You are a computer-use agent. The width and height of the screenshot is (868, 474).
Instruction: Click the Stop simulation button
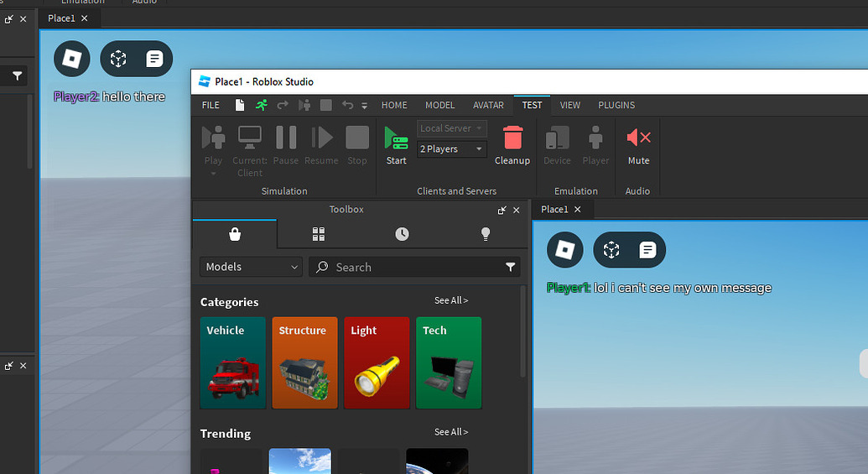357,145
